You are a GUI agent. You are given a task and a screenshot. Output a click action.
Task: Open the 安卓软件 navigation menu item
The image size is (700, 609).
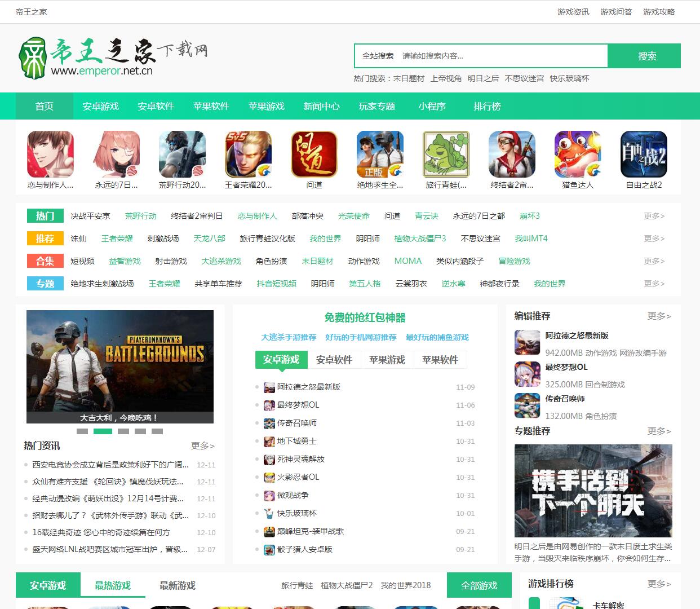156,106
